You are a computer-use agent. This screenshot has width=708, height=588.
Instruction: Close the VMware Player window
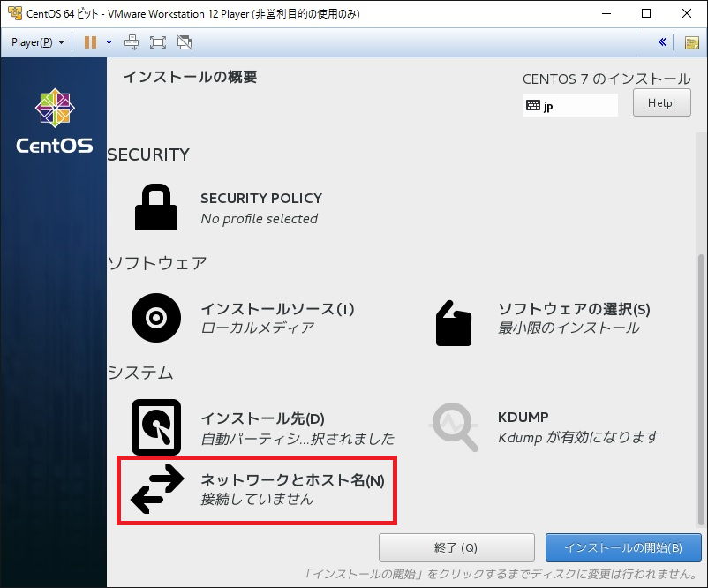pos(686,13)
